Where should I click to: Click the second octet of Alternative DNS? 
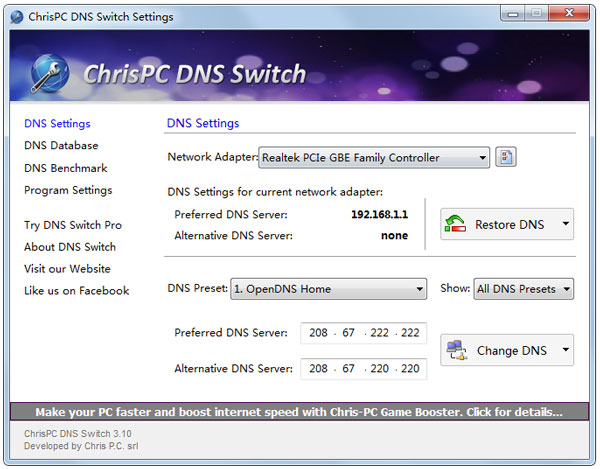[x=348, y=368]
